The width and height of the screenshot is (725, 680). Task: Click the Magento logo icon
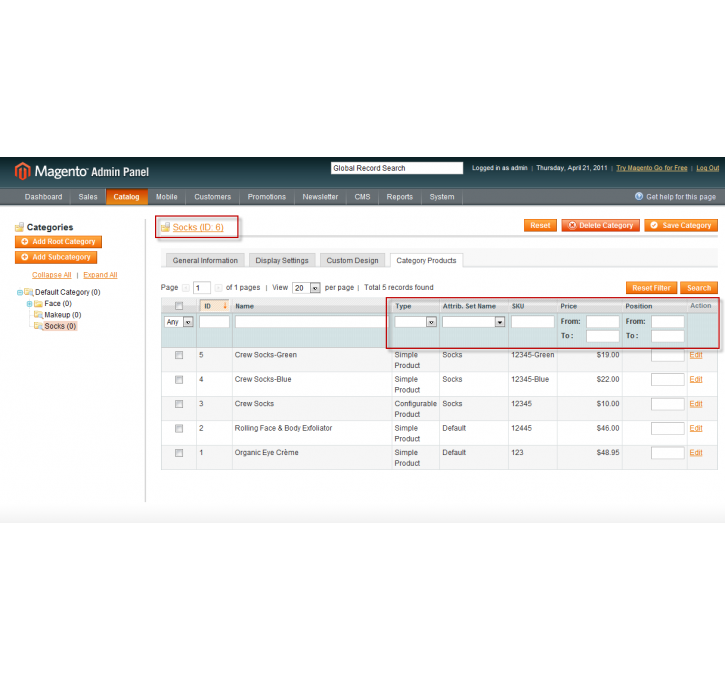coord(23,171)
